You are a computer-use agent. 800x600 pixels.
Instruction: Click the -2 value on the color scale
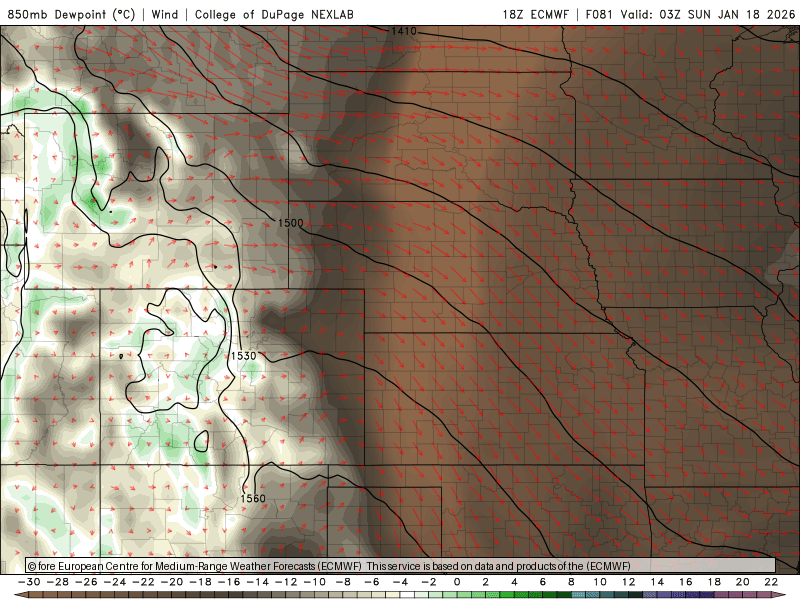click(429, 582)
